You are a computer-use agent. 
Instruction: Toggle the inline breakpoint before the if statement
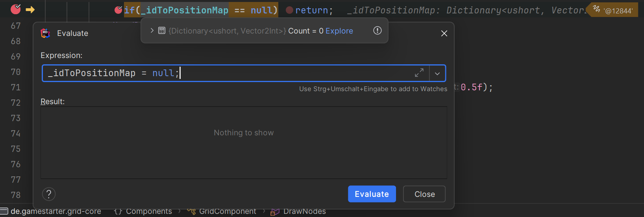[x=118, y=10]
